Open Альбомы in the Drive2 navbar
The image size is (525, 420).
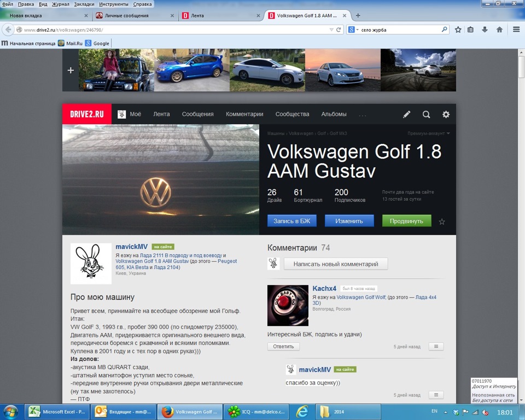334,114
